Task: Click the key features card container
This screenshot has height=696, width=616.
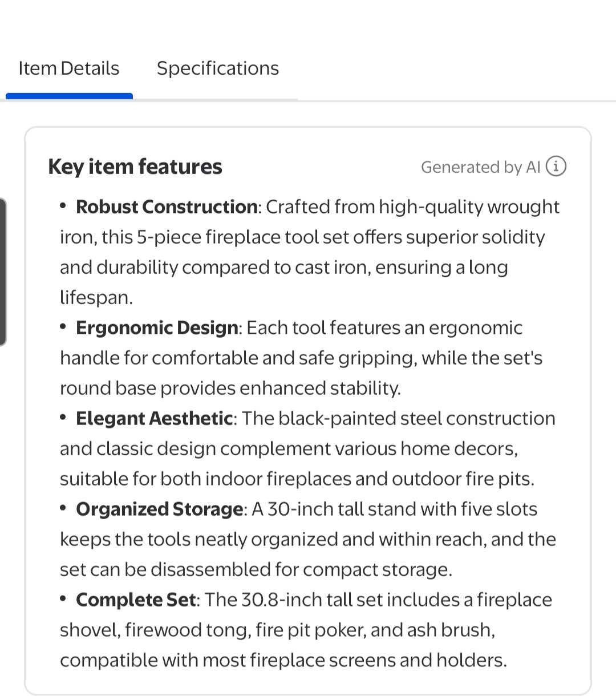Action: pos(308,411)
